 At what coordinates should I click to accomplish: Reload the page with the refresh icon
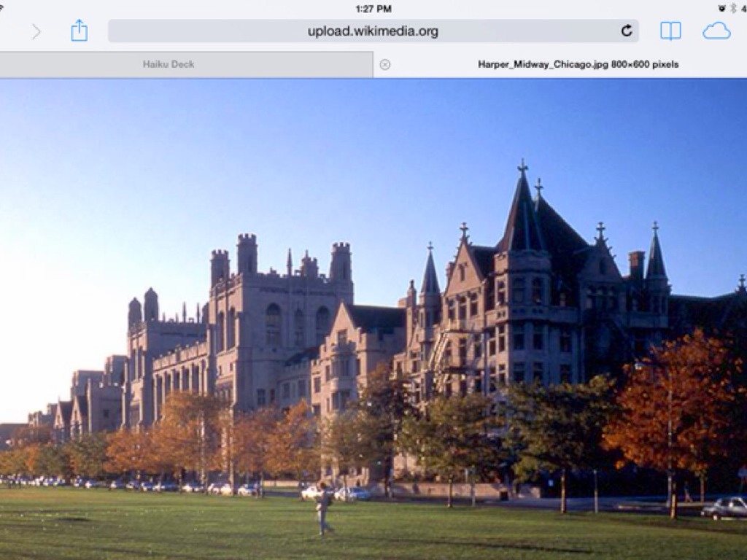627,31
